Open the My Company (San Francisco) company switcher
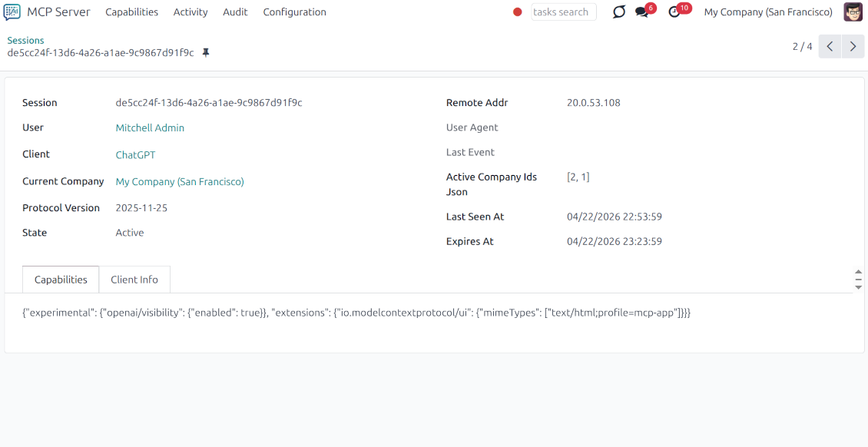Screen dimensions: 868x447 [767, 12]
